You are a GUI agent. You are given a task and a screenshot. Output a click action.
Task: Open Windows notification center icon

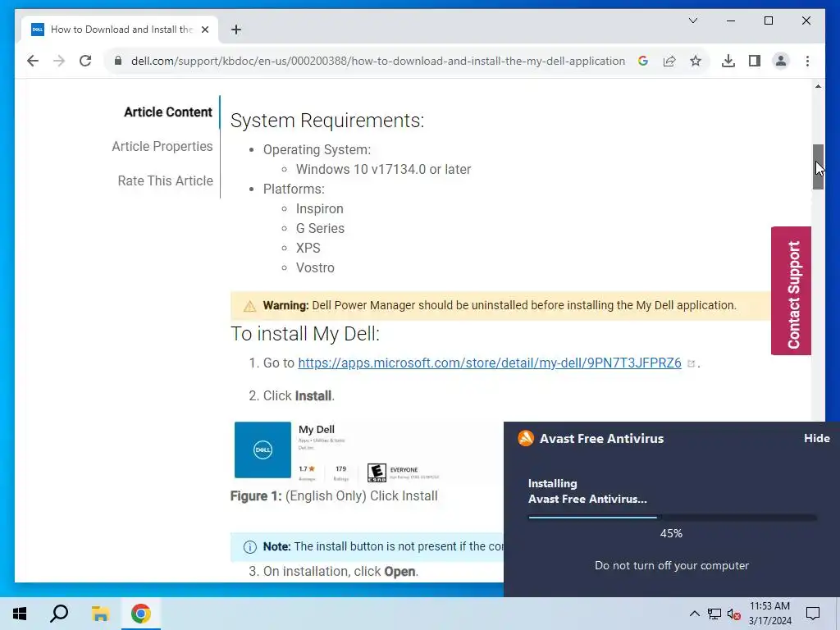tap(813, 614)
